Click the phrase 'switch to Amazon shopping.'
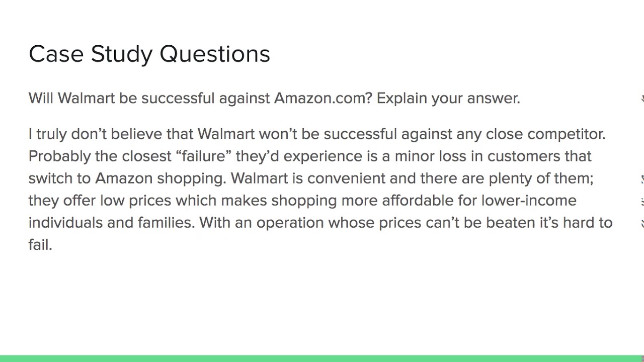This screenshot has width=644, height=362. pos(127,178)
